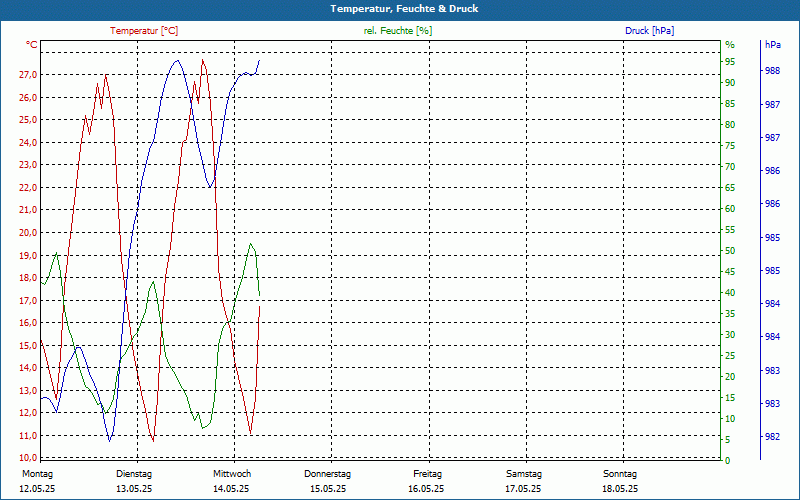
Task: Click the 'Freitag' day label
Action: pyautogui.click(x=428, y=474)
